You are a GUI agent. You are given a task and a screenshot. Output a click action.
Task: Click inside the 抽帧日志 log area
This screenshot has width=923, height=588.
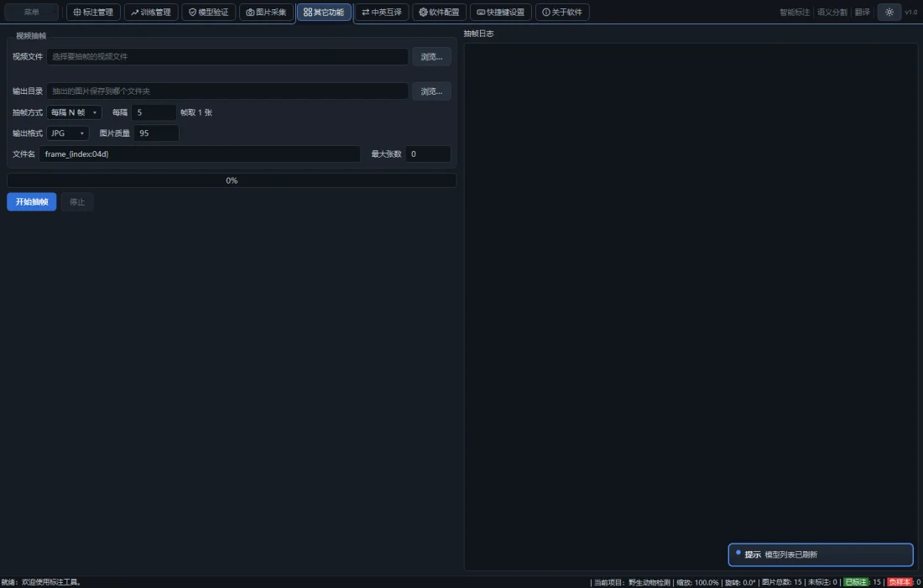click(691, 306)
